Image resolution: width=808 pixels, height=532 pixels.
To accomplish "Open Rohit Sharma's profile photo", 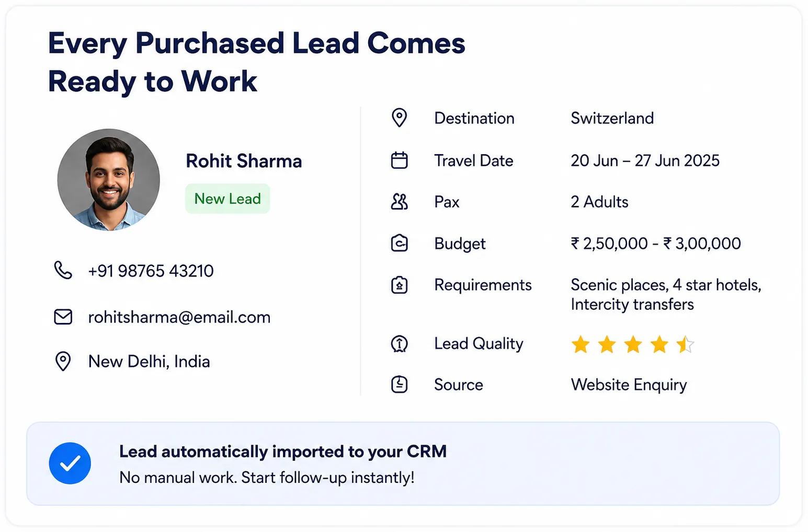I will pos(109,180).
